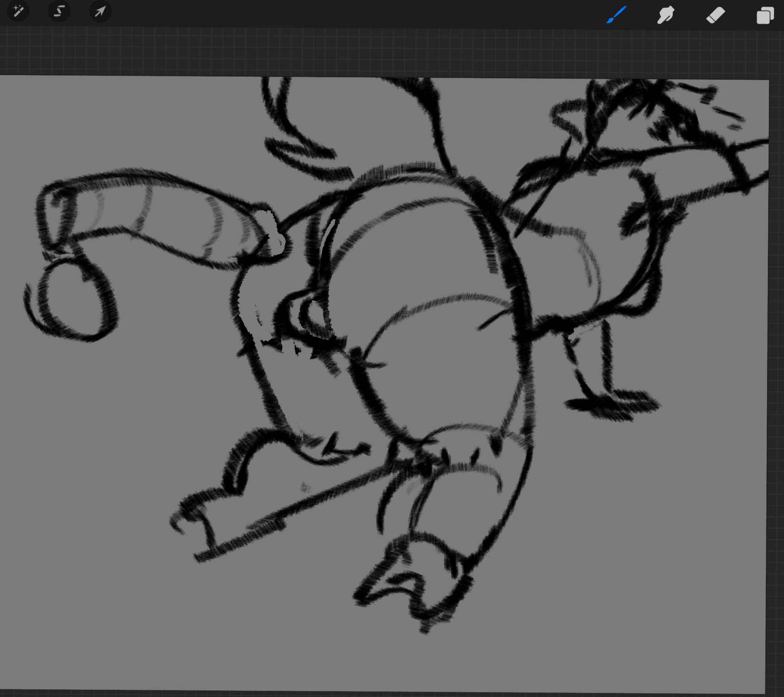The width and height of the screenshot is (784, 697).
Task: Open the Adjustments magic wand menu
Action: [18, 11]
